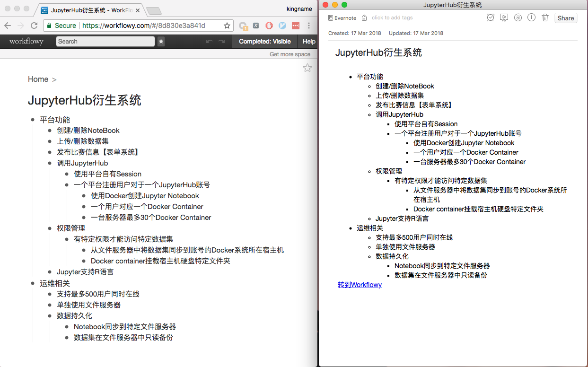Click 一台服务器最多30个Docker Container in WorkFlowy
Screen dimensions: 588x367
[x=151, y=218]
